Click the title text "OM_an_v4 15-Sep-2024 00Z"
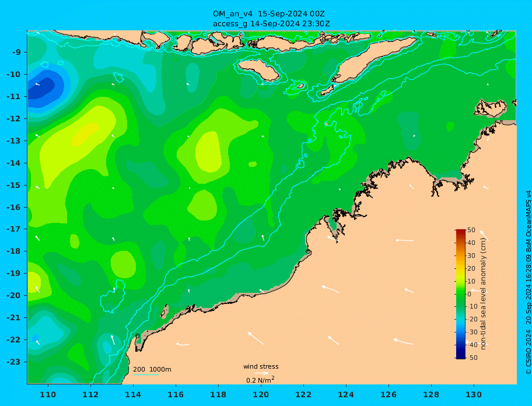 click(269, 14)
